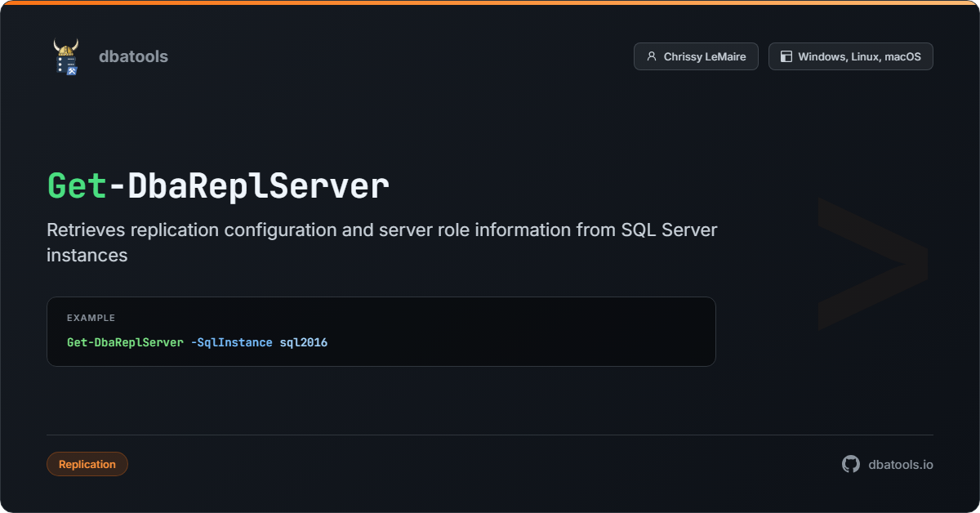Open the dbatools.io link
Image resolution: width=980 pixels, height=513 pixels.
[901, 464]
